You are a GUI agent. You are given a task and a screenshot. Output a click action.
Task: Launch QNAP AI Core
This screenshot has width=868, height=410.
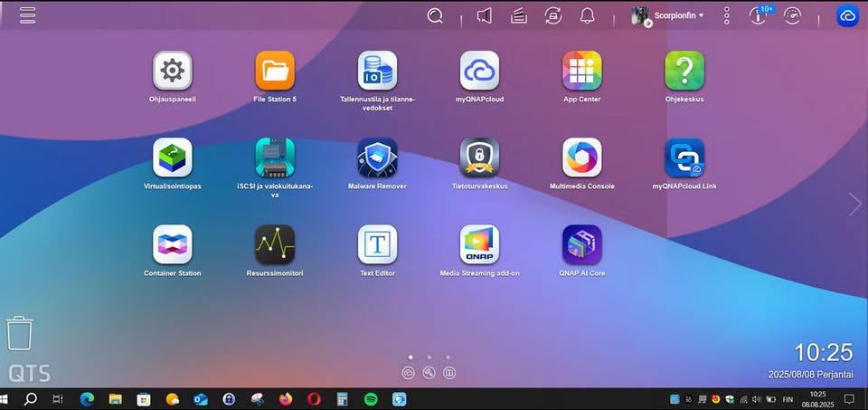[x=581, y=244]
